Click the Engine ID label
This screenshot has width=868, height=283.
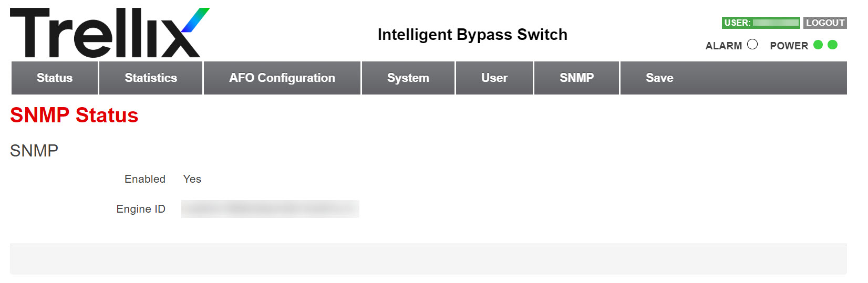click(x=141, y=209)
